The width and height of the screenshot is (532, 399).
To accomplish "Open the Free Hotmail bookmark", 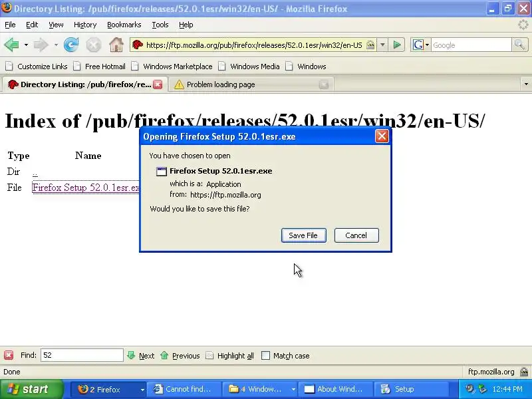I will pos(99,66).
